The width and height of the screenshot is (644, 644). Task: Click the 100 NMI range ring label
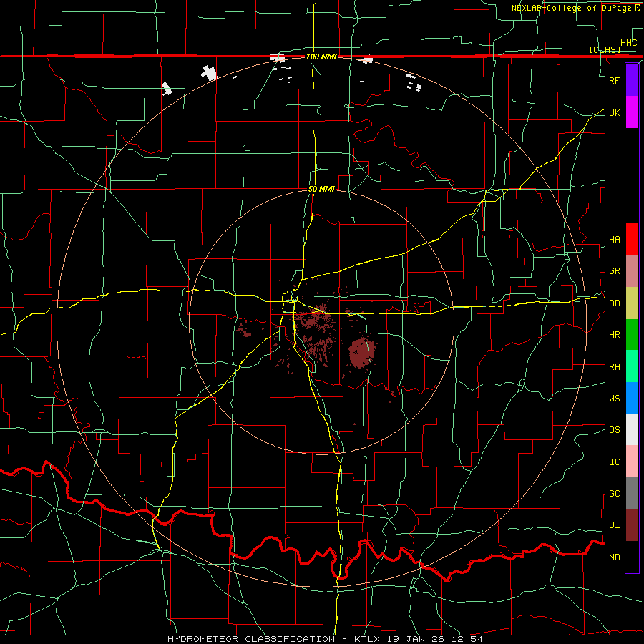[x=321, y=57]
